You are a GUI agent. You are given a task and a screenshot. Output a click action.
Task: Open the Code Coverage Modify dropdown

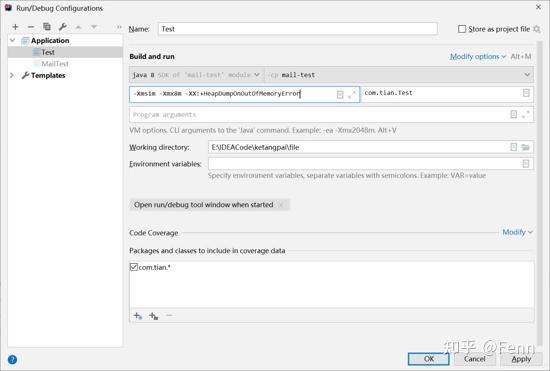click(x=517, y=232)
